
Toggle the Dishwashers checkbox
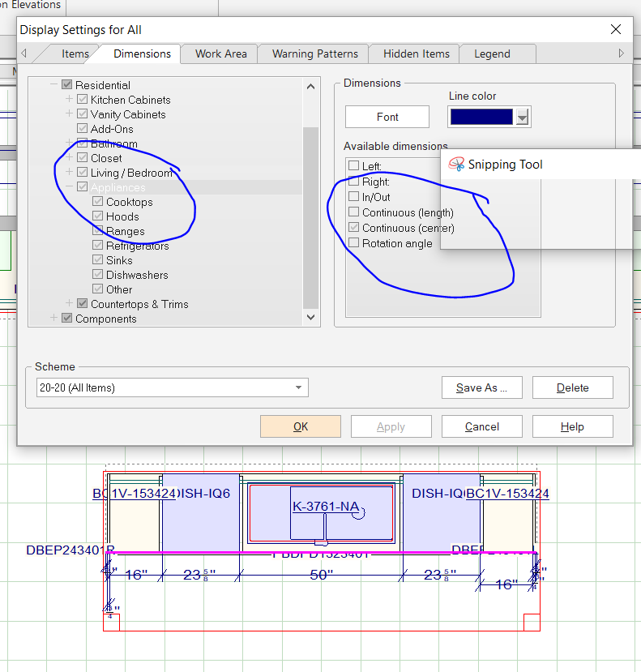point(98,275)
